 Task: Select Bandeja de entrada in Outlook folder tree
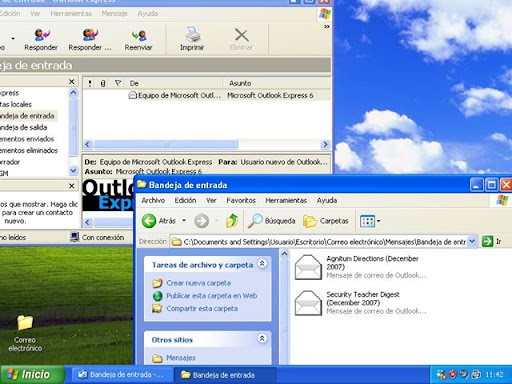[27, 116]
